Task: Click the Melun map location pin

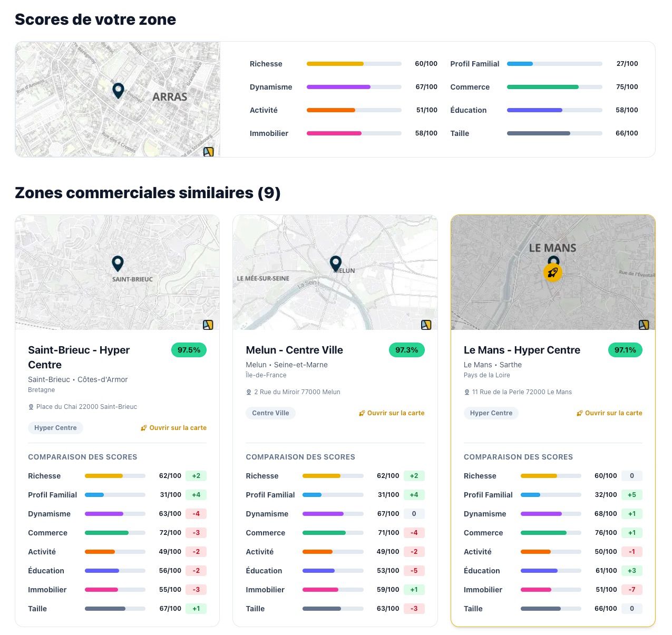Action: (x=336, y=263)
